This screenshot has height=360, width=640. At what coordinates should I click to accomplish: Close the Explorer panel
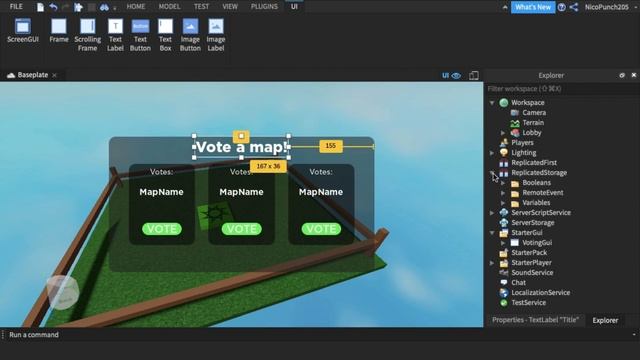633,75
